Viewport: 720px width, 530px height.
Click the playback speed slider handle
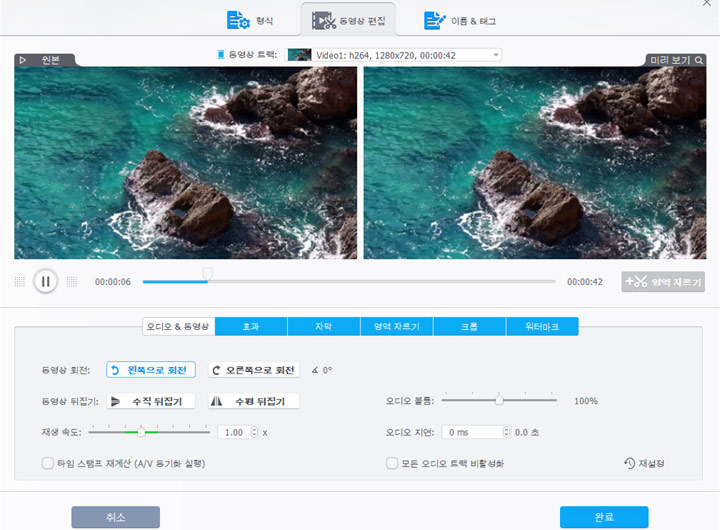pyautogui.click(x=141, y=432)
